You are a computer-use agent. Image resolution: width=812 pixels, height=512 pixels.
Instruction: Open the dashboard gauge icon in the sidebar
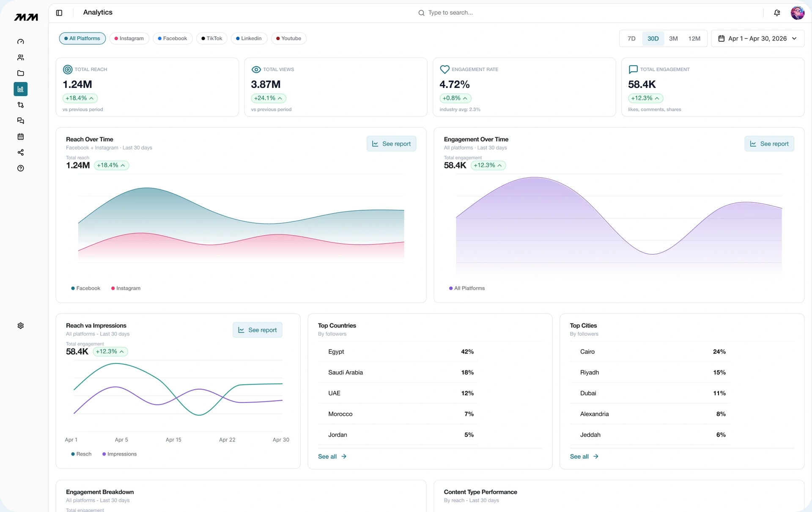pos(20,41)
